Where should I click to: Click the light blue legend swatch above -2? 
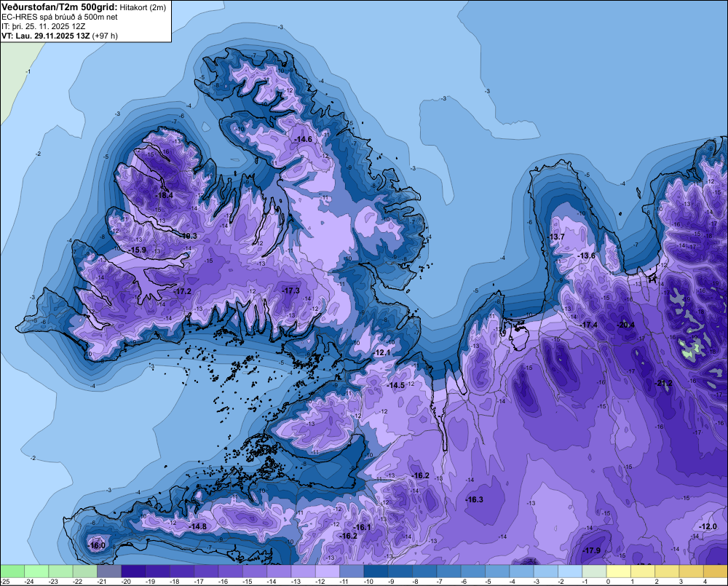pos(570,571)
